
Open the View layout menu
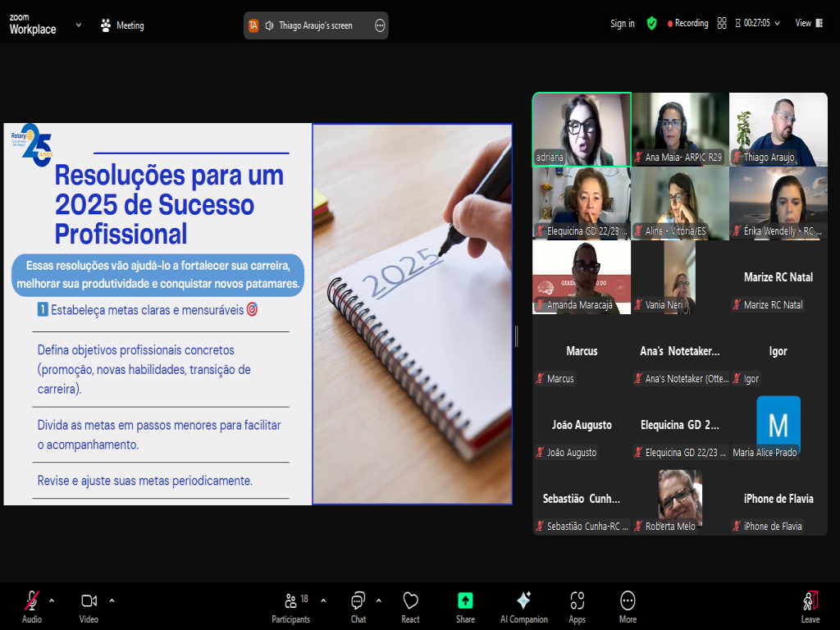click(x=808, y=24)
